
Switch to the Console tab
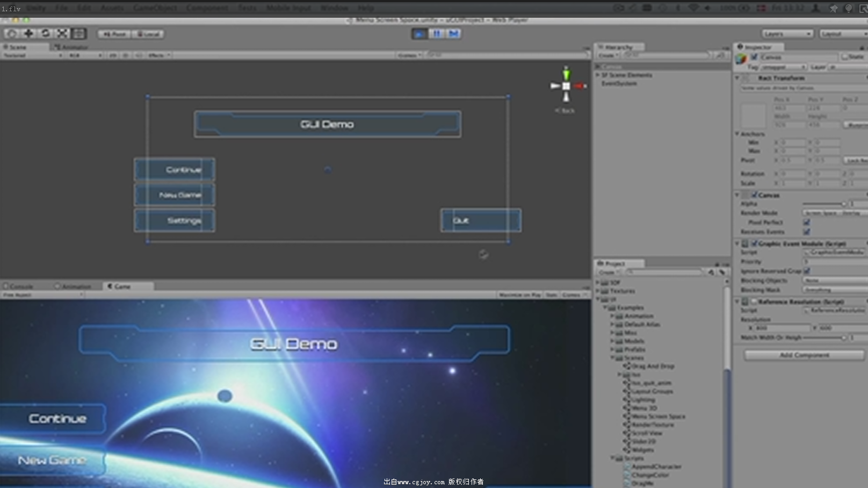point(19,286)
